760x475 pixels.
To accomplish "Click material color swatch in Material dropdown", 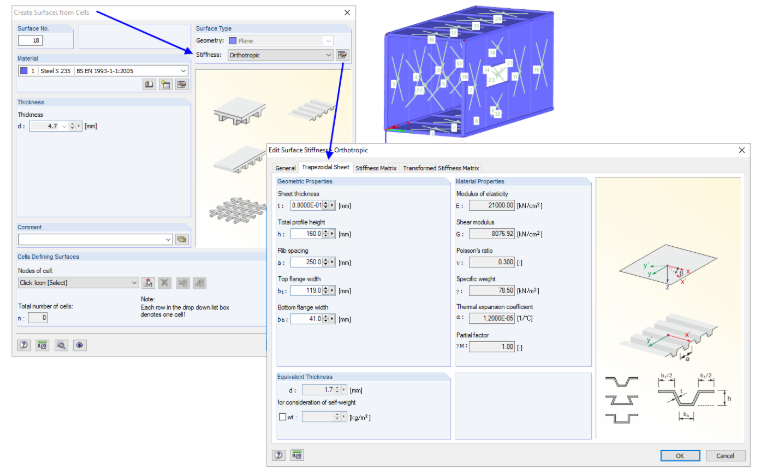I will point(23,71).
